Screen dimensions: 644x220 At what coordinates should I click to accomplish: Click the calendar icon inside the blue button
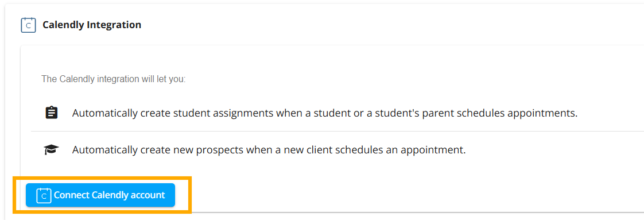(x=44, y=195)
